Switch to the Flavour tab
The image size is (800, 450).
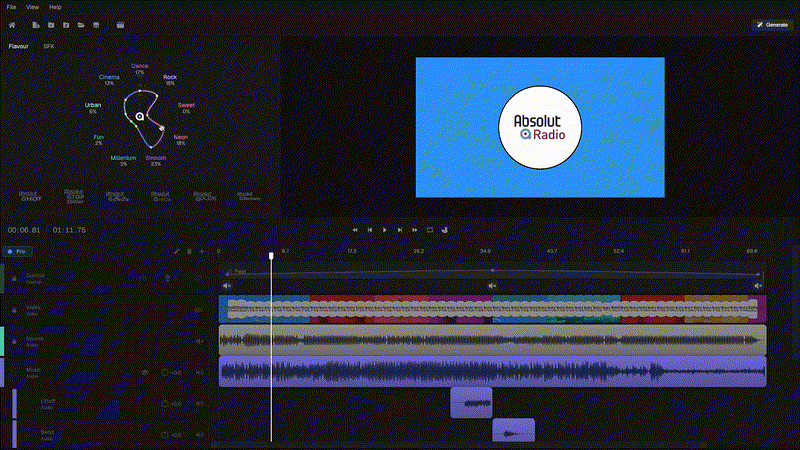18,46
